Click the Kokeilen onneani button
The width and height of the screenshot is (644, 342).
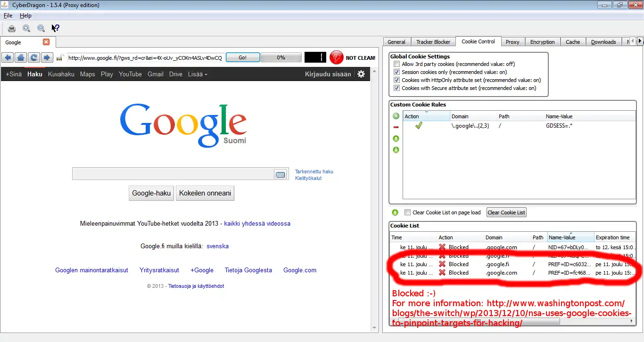coord(205,193)
